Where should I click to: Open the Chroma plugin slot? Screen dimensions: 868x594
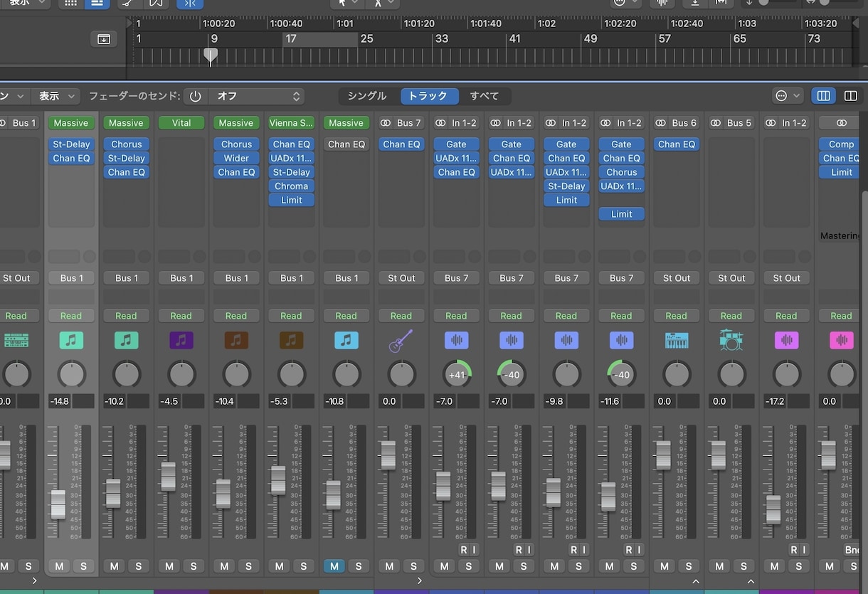pyautogui.click(x=291, y=186)
